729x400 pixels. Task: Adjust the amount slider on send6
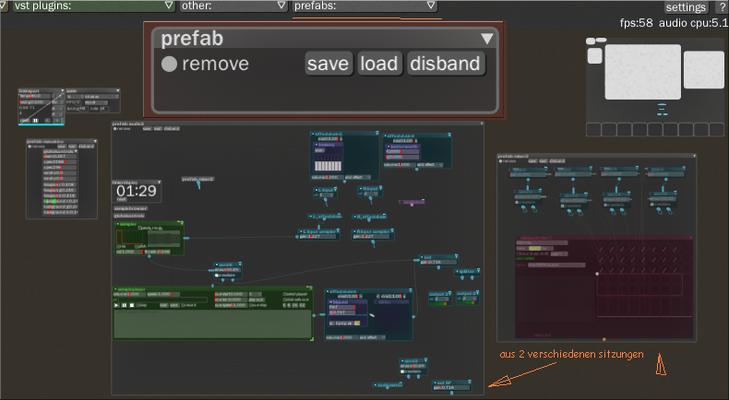point(227,270)
